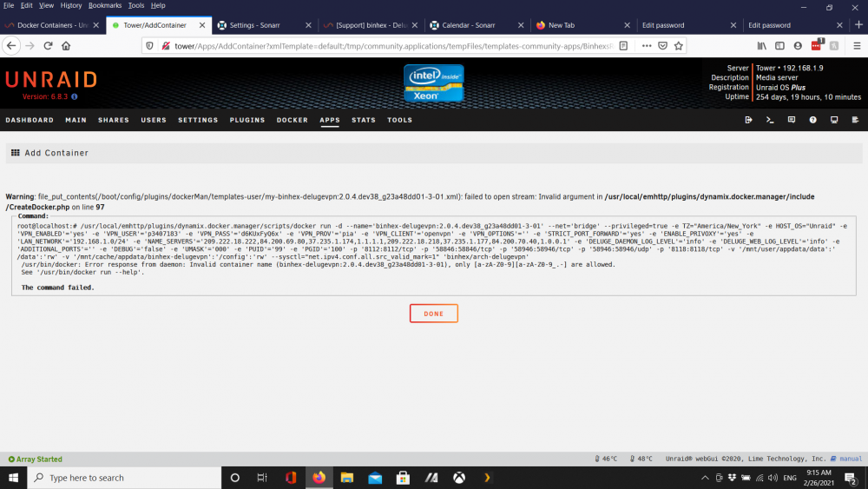This screenshot has height=489, width=868.
Task: Click the Array Started status text
Action: pyautogui.click(x=35, y=459)
